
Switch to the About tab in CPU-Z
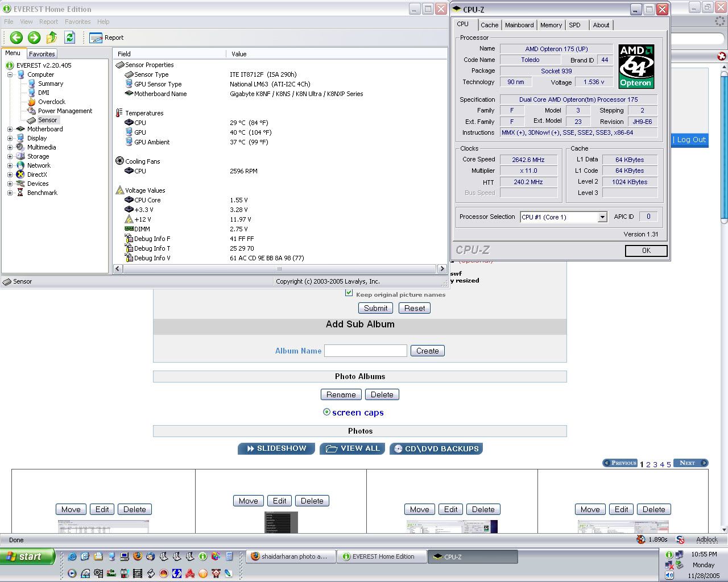(x=601, y=25)
